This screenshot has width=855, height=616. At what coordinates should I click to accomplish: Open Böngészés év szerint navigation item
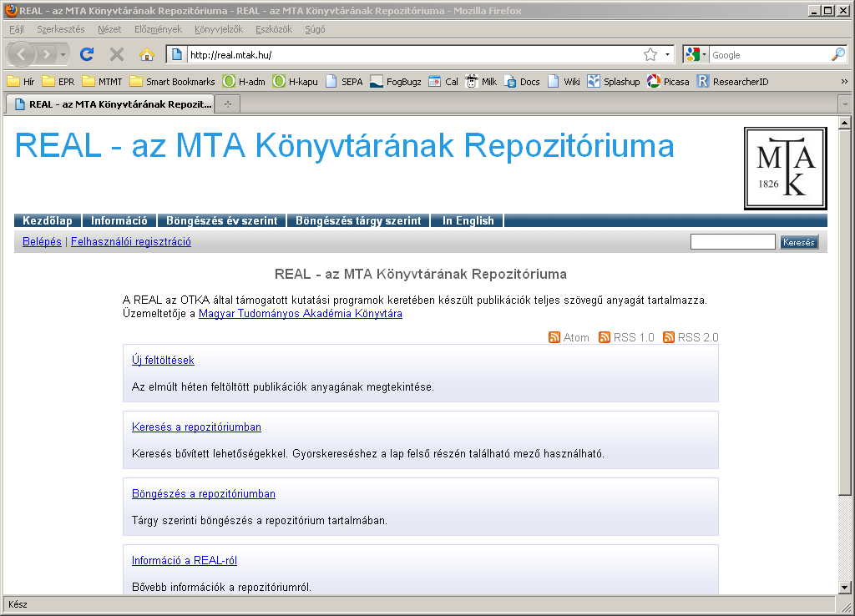(222, 221)
